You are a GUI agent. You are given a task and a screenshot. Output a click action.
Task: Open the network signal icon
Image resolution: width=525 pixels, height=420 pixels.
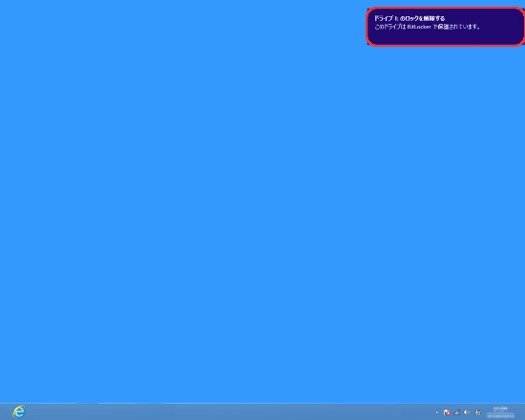[456, 412]
